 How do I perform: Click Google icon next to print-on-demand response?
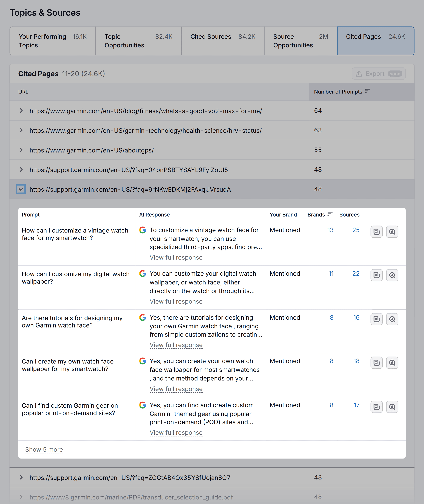(142, 405)
